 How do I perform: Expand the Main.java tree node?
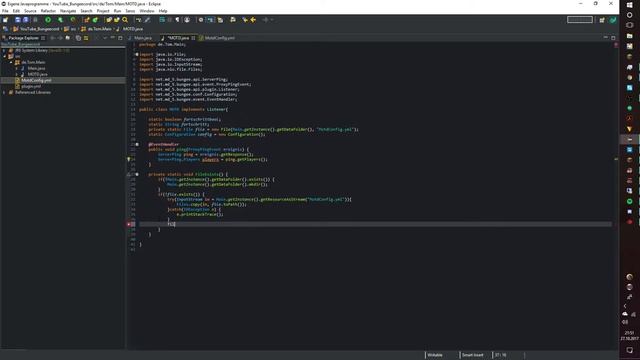[17, 69]
